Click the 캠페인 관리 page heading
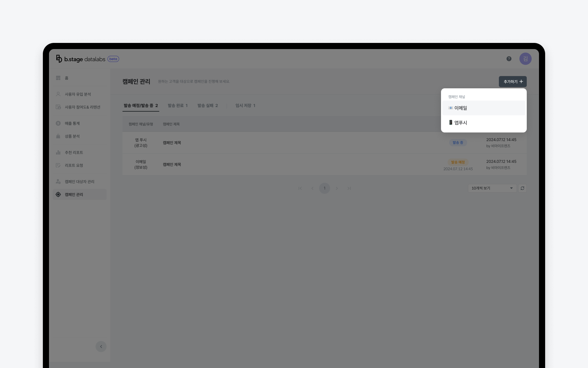Image resolution: width=588 pixels, height=368 pixels. coord(136,82)
